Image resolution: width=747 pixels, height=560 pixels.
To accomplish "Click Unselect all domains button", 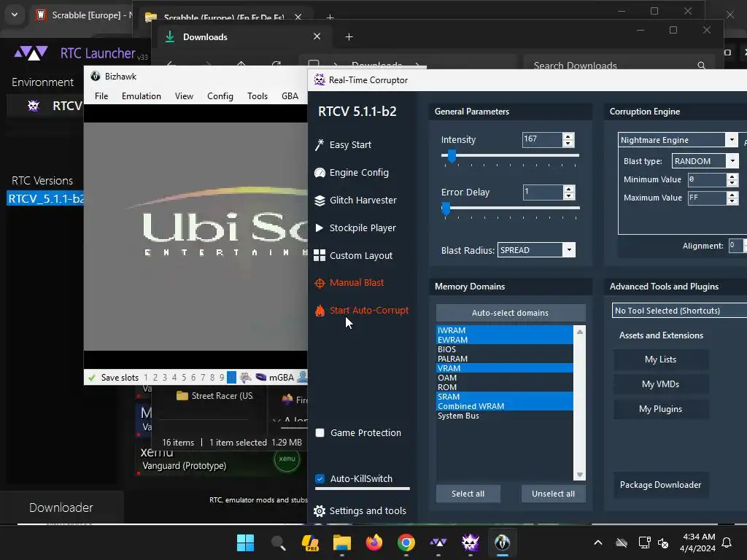I will [x=553, y=494].
